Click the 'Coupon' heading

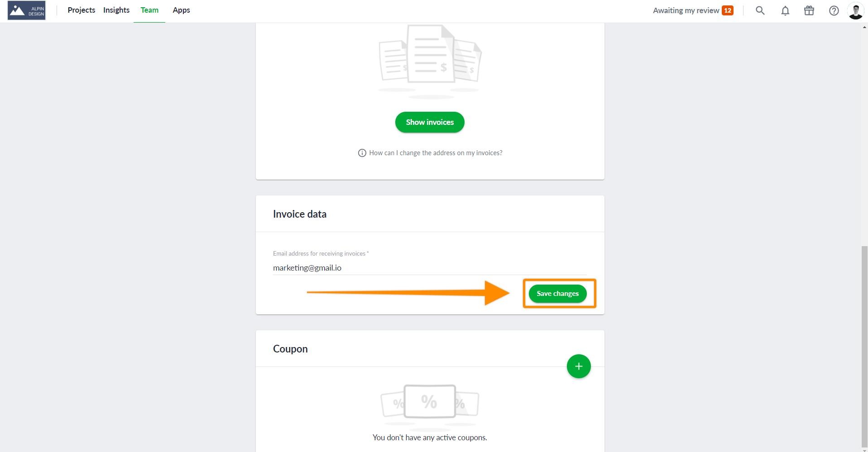point(290,349)
